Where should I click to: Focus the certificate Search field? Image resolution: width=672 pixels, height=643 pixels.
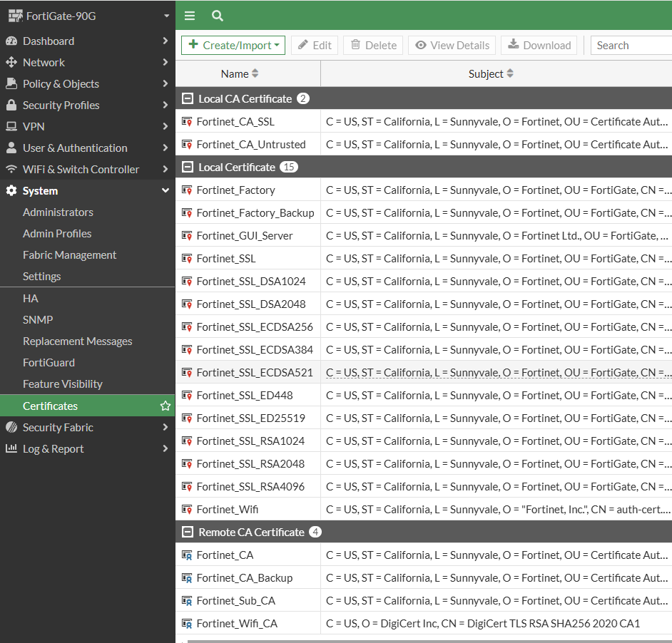[x=631, y=45]
